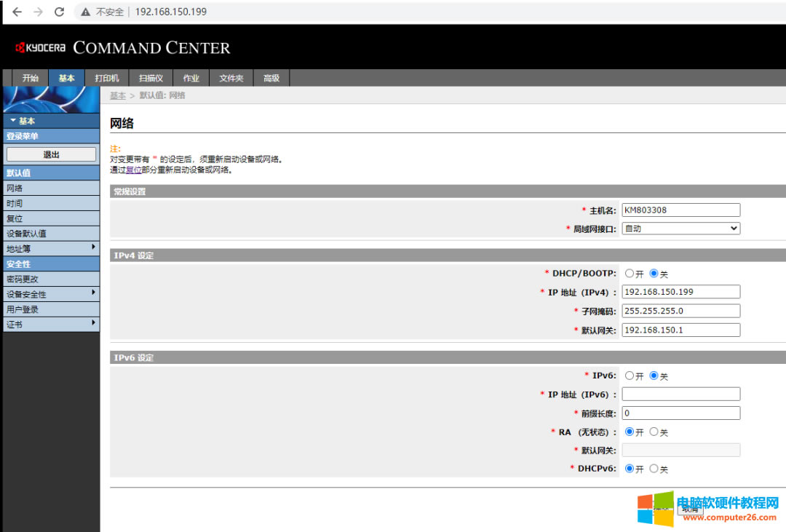Image resolution: width=786 pixels, height=532 pixels.
Task: Switch to the 打印机 tab
Action: tap(107, 78)
